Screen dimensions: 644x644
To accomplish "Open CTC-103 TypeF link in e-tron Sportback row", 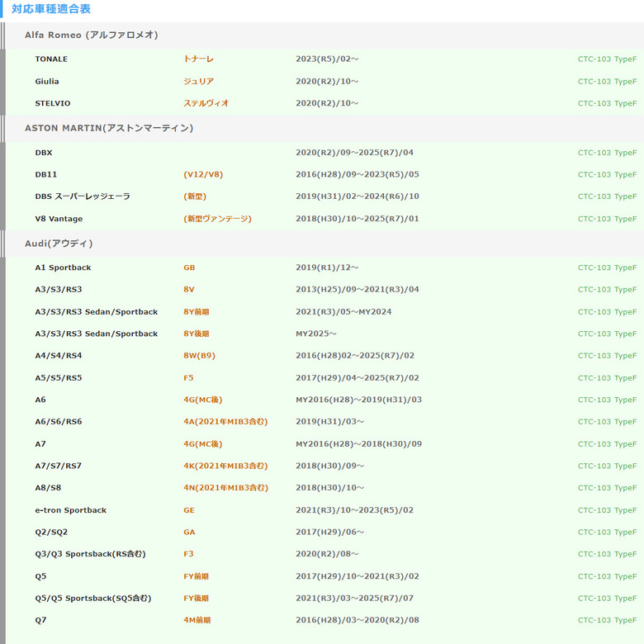I will (x=607, y=510).
